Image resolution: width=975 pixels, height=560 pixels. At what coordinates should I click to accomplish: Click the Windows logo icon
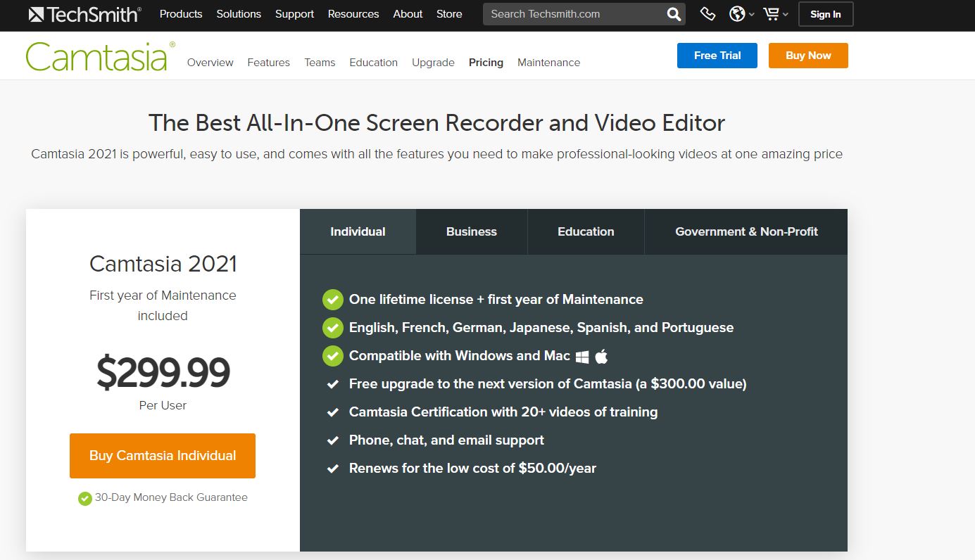(582, 357)
